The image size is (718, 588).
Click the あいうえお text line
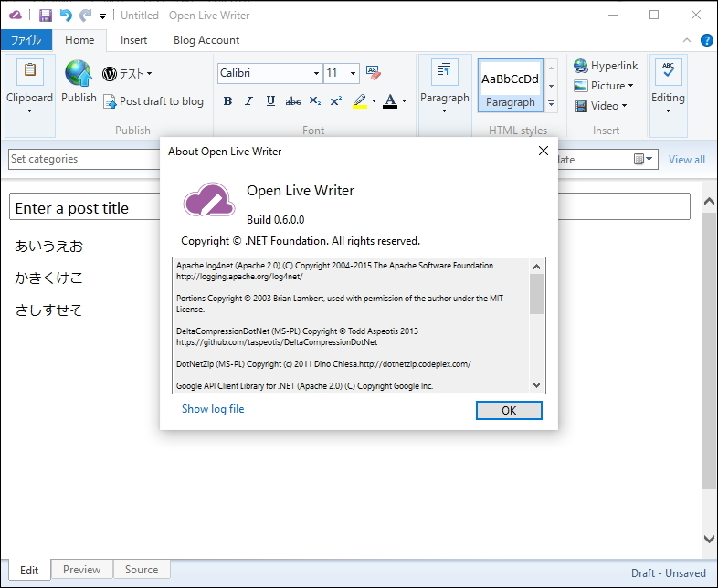click(x=48, y=247)
